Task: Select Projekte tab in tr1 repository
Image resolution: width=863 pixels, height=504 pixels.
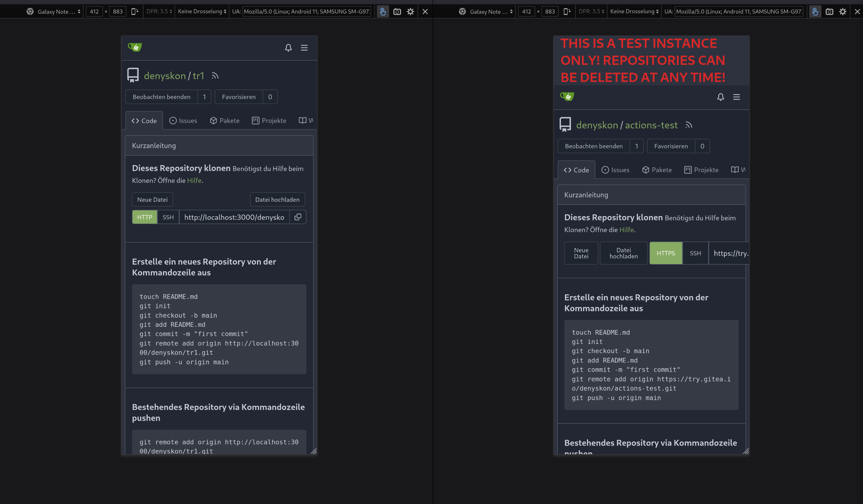Action: [269, 120]
